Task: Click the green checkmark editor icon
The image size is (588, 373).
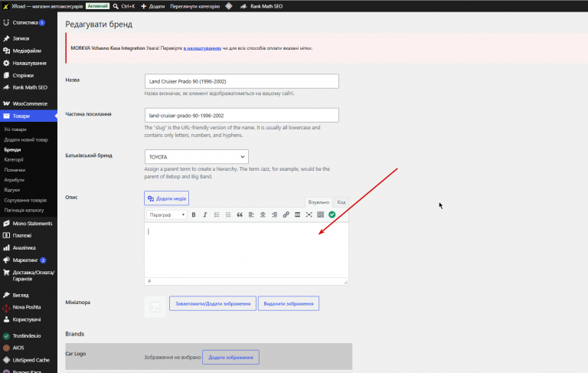Action: click(x=332, y=214)
